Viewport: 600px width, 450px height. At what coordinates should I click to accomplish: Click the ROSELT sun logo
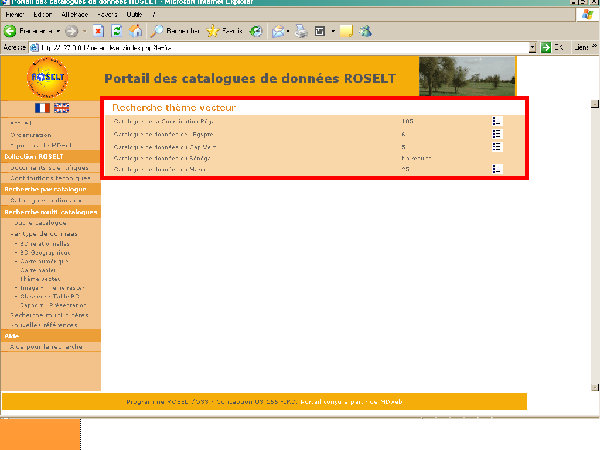pyautogui.click(x=47, y=77)
